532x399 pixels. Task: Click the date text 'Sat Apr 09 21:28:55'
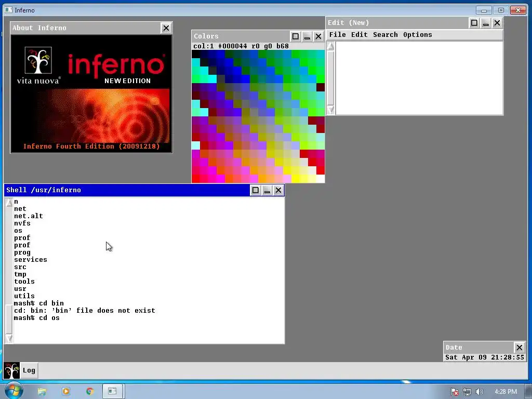pos(485,357)
